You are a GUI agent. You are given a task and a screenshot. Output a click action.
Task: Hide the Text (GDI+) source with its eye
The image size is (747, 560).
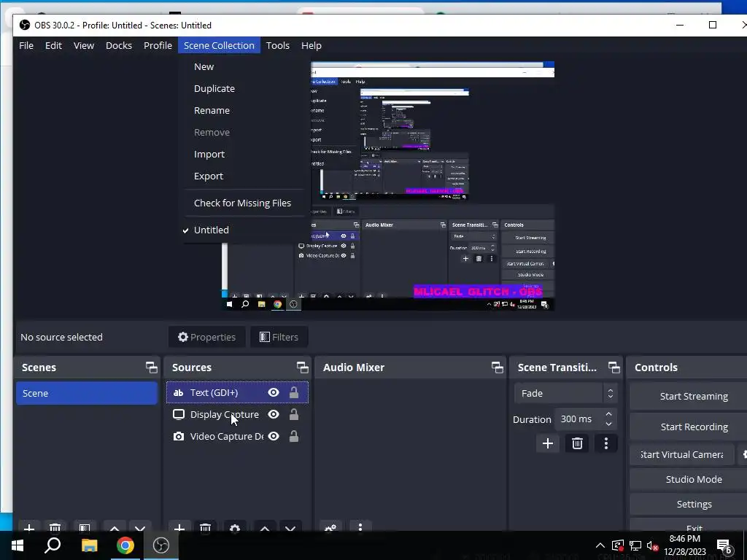point(274,392)
